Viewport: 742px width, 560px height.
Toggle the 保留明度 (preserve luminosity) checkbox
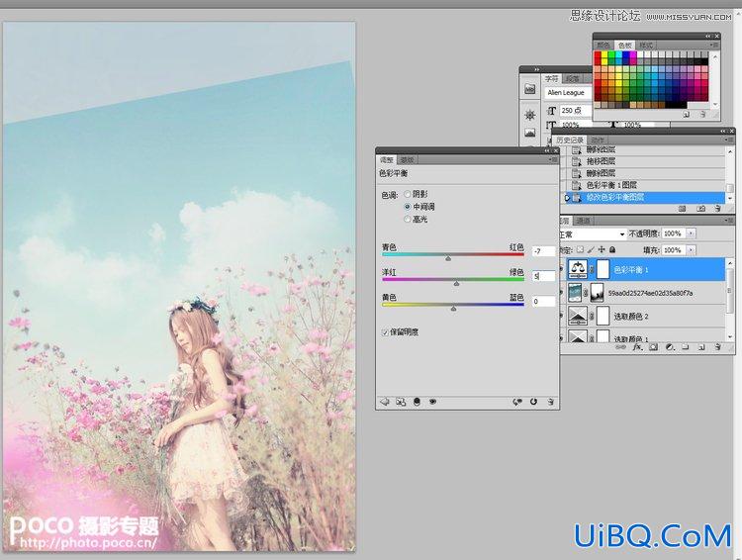pos(385,332)
